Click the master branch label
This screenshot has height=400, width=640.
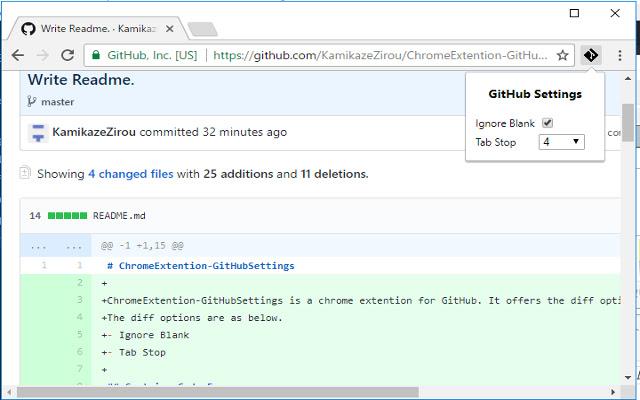click(x=58, y=102)
